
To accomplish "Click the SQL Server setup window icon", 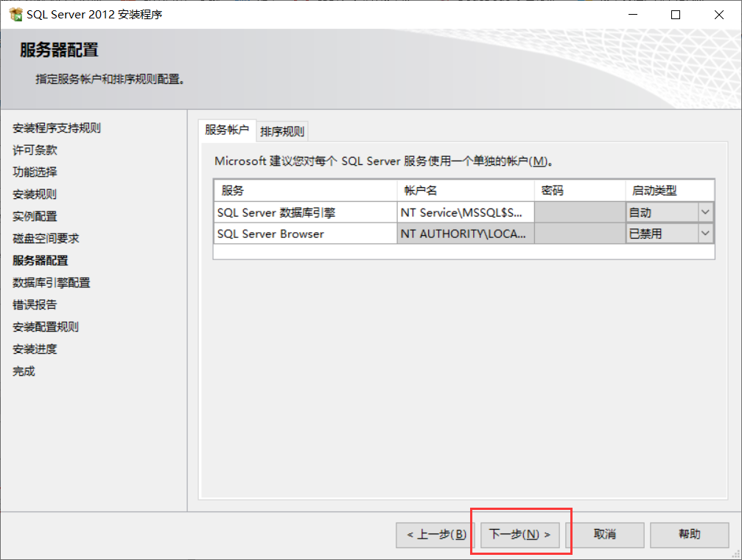I will coord(16,13).
